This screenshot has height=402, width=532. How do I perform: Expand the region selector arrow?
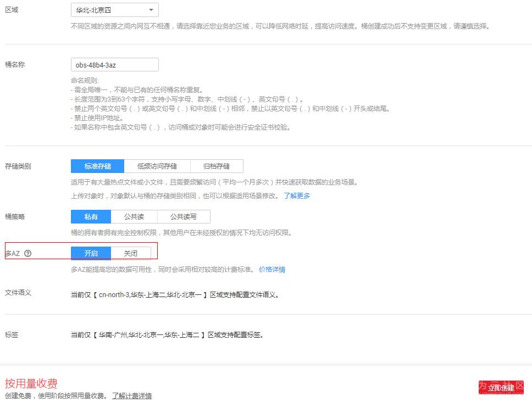point(151,9)
